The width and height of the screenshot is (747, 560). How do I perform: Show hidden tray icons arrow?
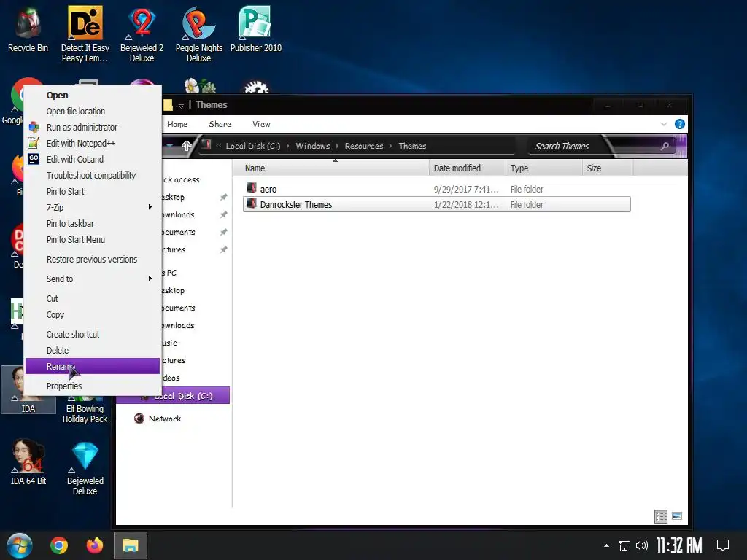[606, 545]
